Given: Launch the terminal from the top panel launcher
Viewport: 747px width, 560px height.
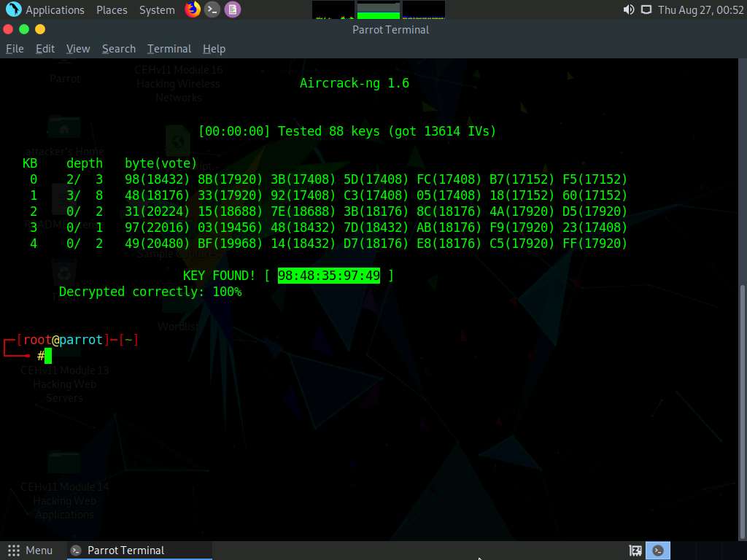Looking at the screenshot, I should pyautogui.click(x=212, y=9).
